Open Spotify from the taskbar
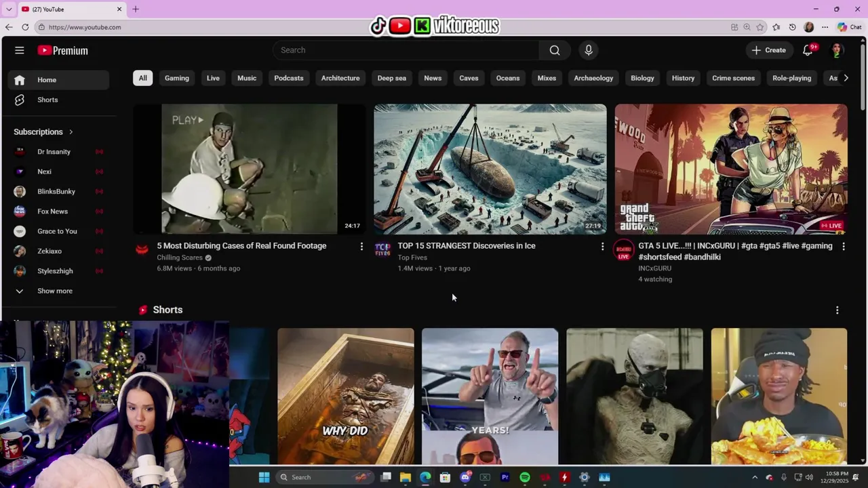 [x=525, y=477]
